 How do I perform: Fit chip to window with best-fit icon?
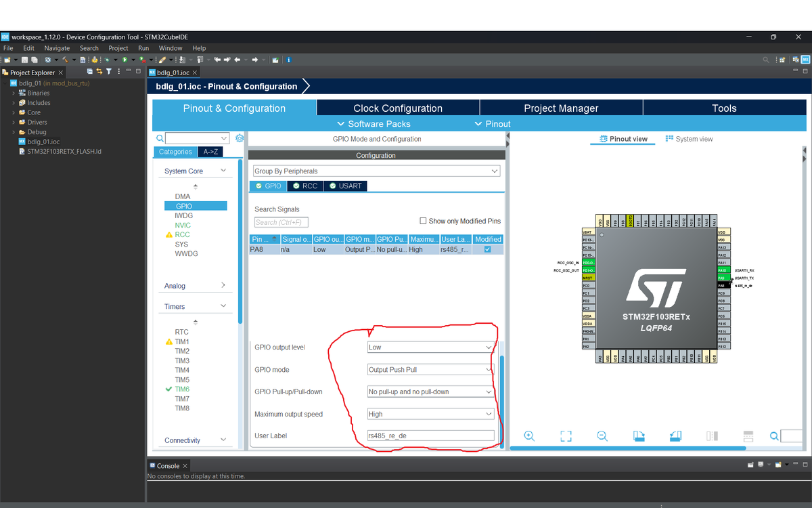point(566,436)
